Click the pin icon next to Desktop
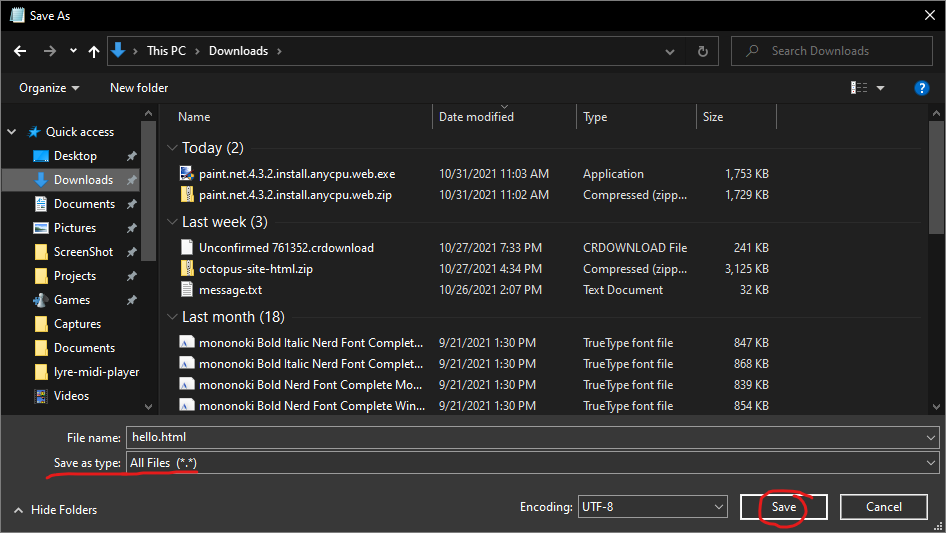 click(132, 156)
